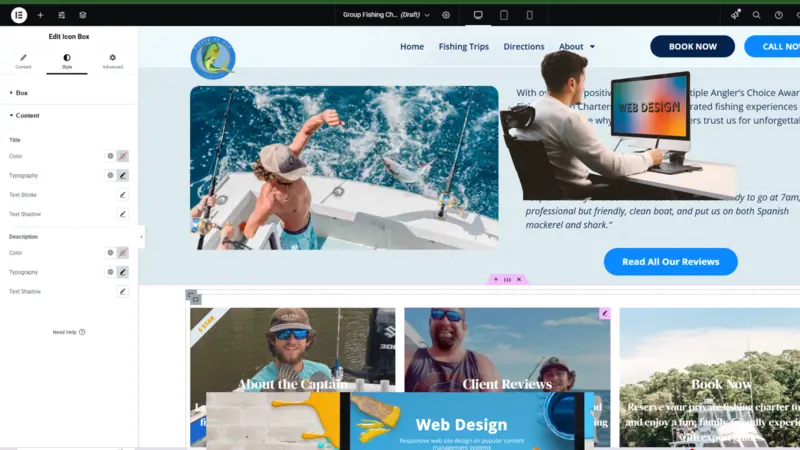
Task: Add new container via section plus handle
Action: click(x=495, y=280)
